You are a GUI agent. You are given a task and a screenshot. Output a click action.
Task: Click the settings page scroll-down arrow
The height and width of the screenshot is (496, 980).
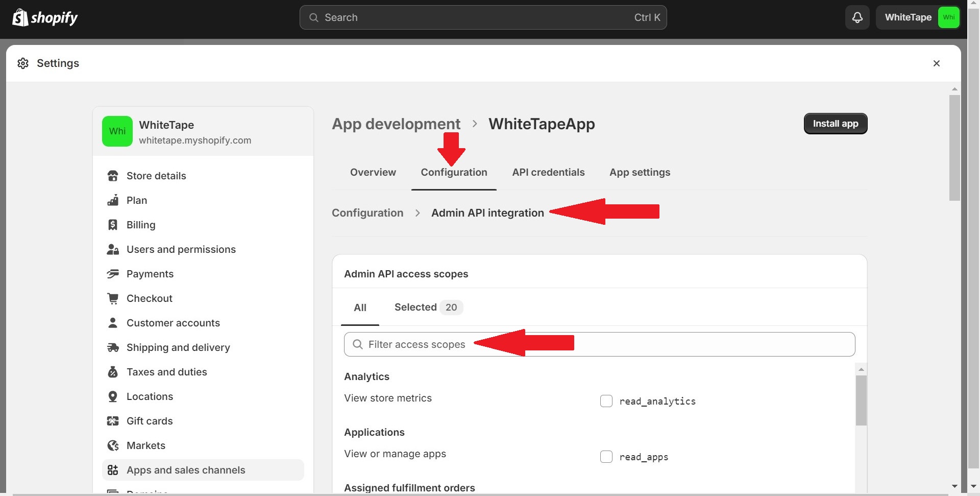pos(954,486)
